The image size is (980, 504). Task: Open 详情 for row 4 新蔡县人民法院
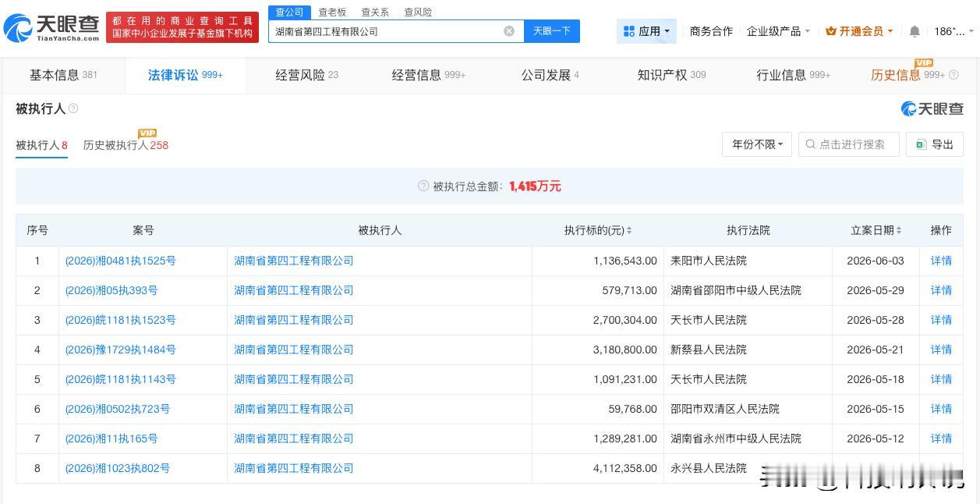(941, 350)
